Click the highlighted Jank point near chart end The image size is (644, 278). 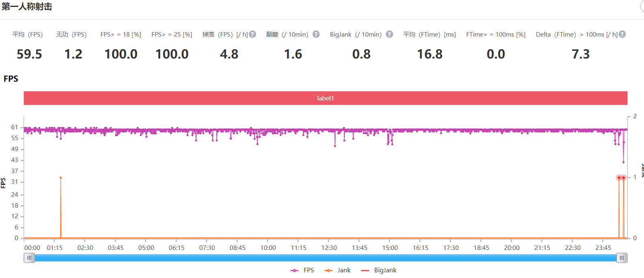[619, 178]
